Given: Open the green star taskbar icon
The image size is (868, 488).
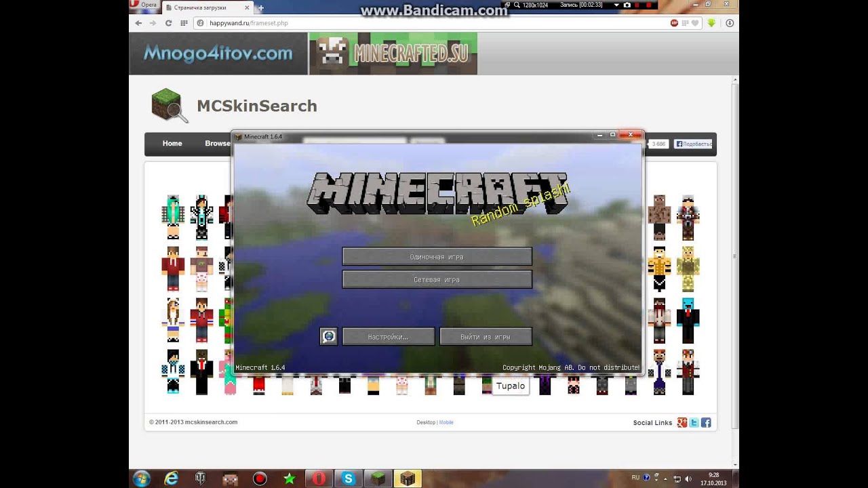Looking at the screenshot, I should (x=290, y=479).
